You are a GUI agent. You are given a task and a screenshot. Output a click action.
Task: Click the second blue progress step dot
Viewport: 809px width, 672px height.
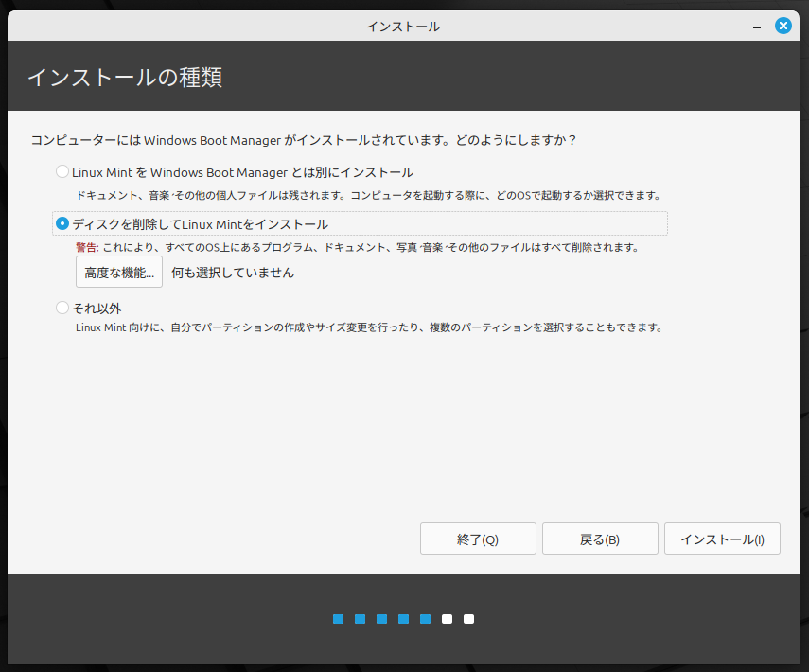360,619
